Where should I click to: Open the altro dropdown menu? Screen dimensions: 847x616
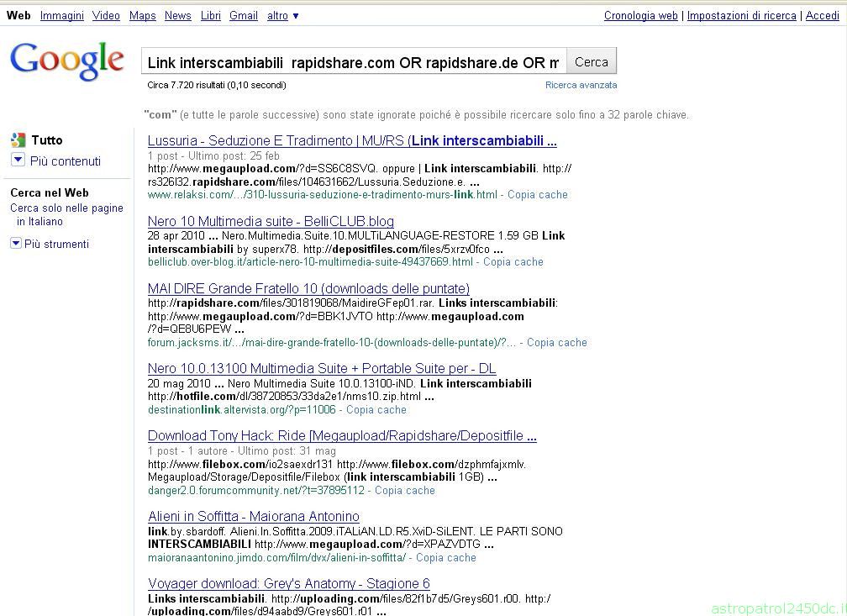(282, 16)
